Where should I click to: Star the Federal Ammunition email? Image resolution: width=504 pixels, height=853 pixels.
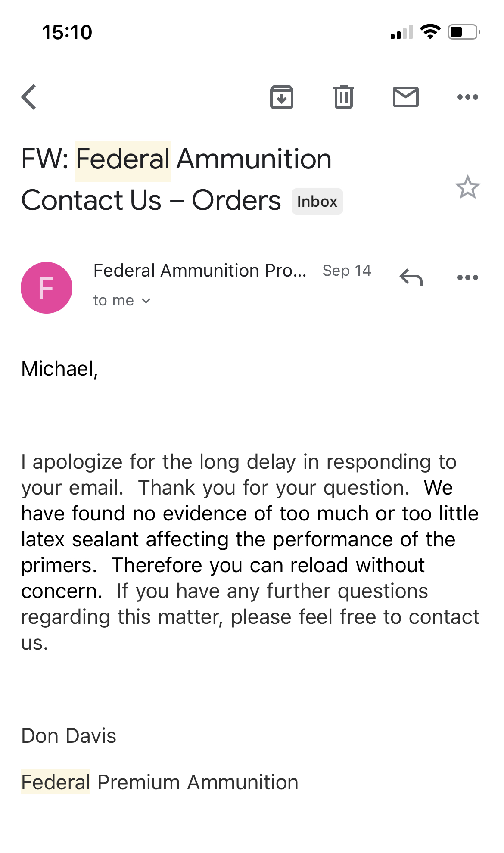[x=468, y=187]
